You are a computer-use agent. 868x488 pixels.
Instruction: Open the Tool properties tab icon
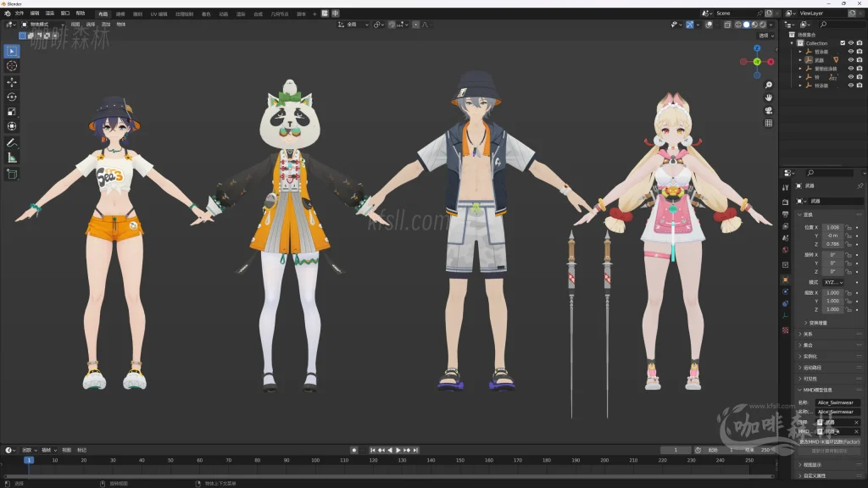coord(785,187)
